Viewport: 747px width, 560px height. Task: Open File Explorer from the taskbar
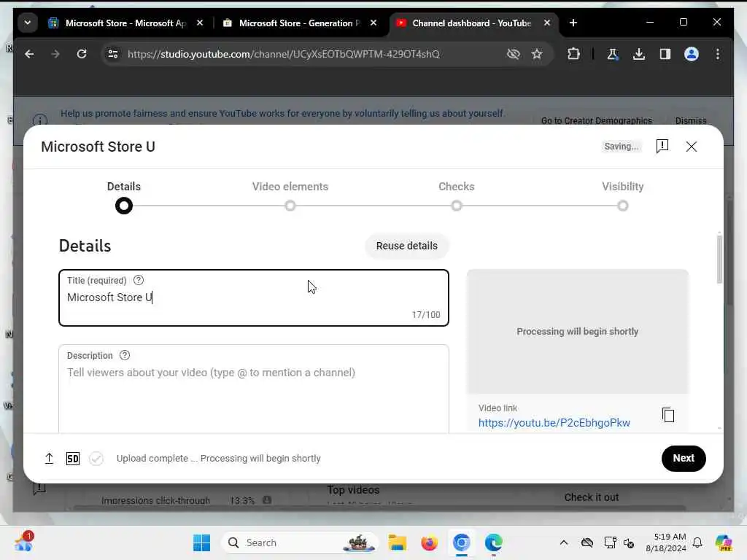click(397, 542)
